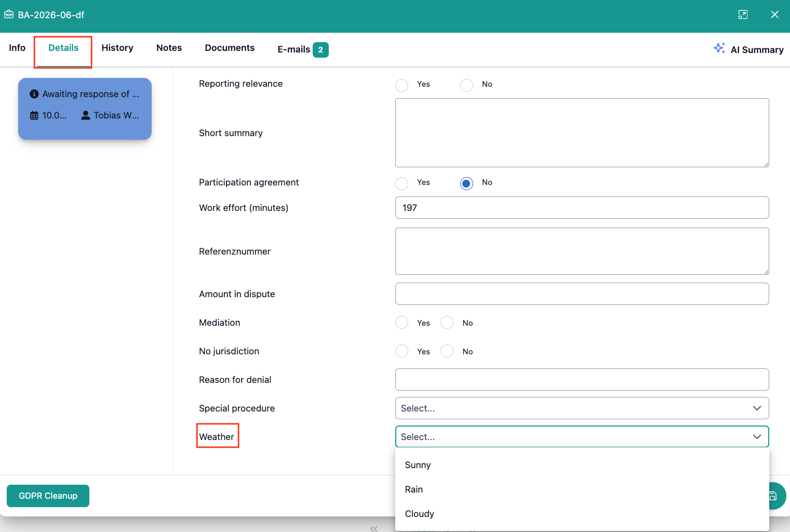The image size is (790, 532).
Task: Click the GDPR Cleanup button
Action: click(x=48, y=496)
